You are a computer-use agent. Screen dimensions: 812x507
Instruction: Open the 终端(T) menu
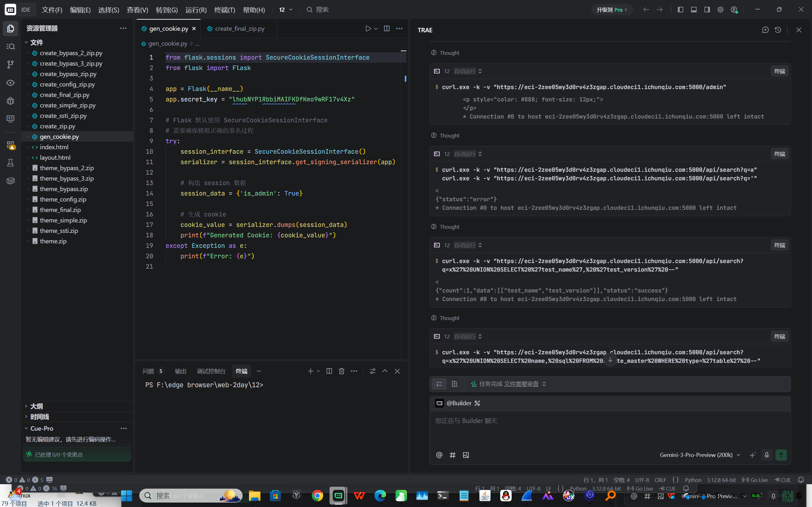tap(225, 10)
